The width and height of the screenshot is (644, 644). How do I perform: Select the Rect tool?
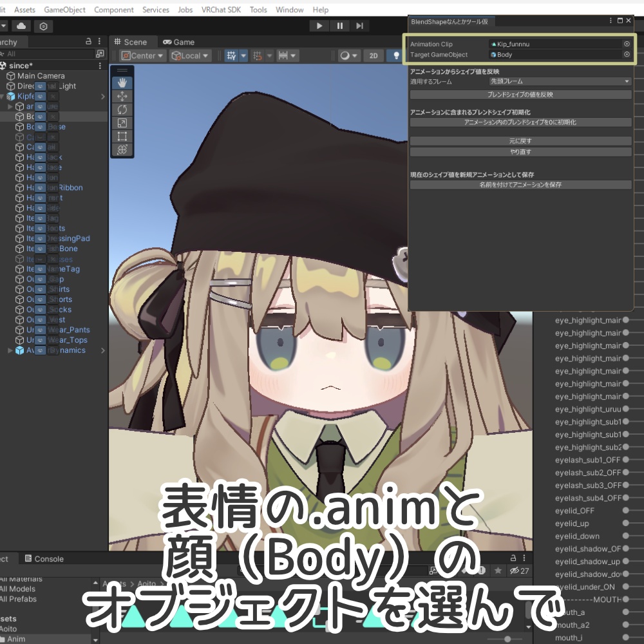(x=122, y=137)
